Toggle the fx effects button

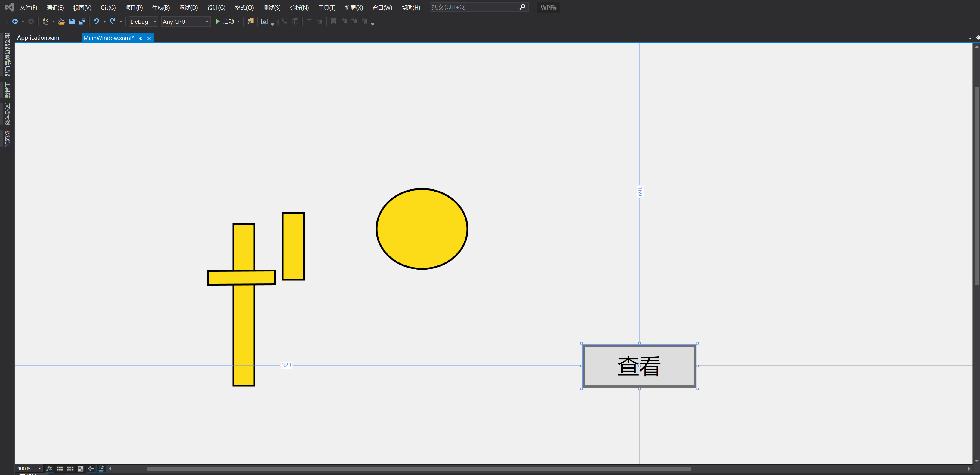click(49, 469)
